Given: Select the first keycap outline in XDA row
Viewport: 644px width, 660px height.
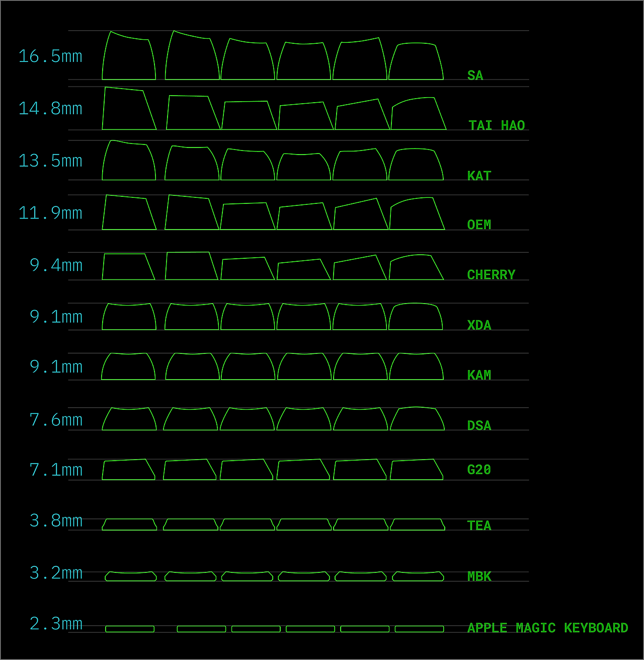Looking at the screenshot, I should click(x=129, y=317).
